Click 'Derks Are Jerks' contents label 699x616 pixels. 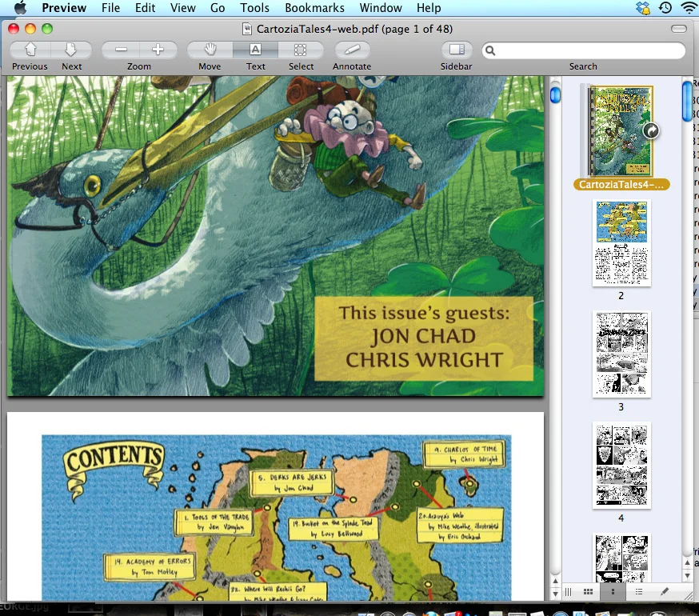click(292, 482)
